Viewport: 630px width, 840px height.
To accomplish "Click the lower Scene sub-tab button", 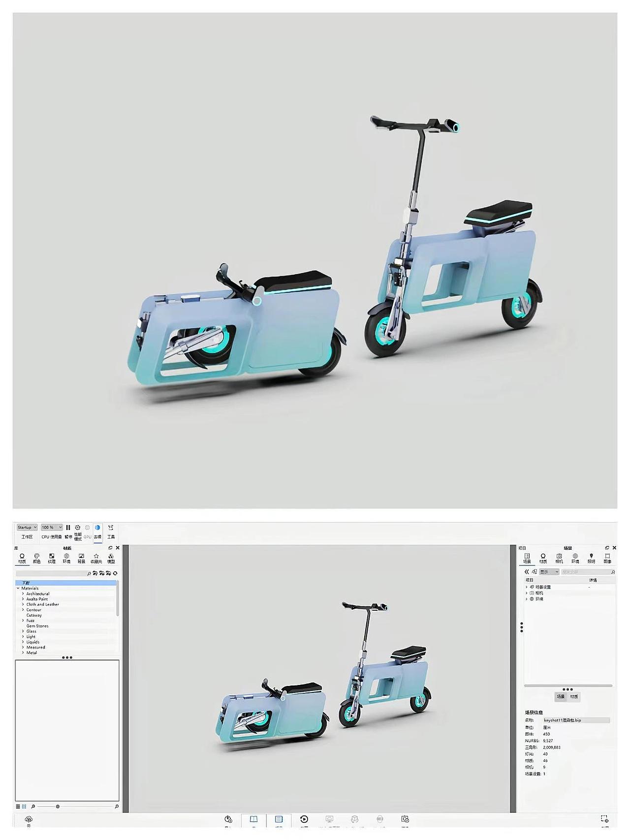I will coord(561,697).
